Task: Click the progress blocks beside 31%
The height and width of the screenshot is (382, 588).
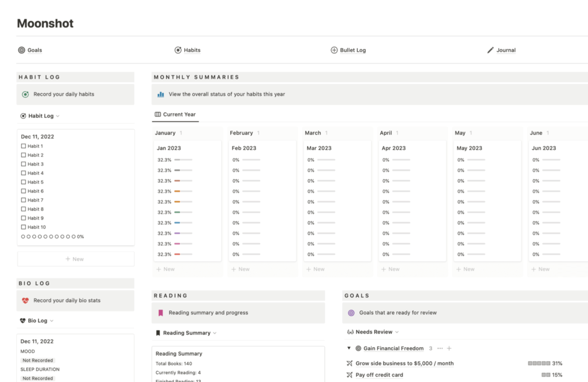Action: [x=539, y=363]
